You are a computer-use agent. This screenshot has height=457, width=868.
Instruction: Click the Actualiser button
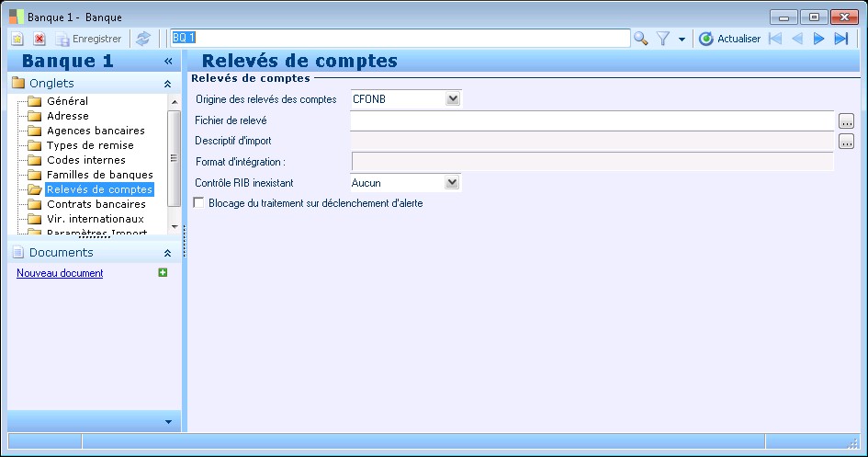click(x=729, y=39)
